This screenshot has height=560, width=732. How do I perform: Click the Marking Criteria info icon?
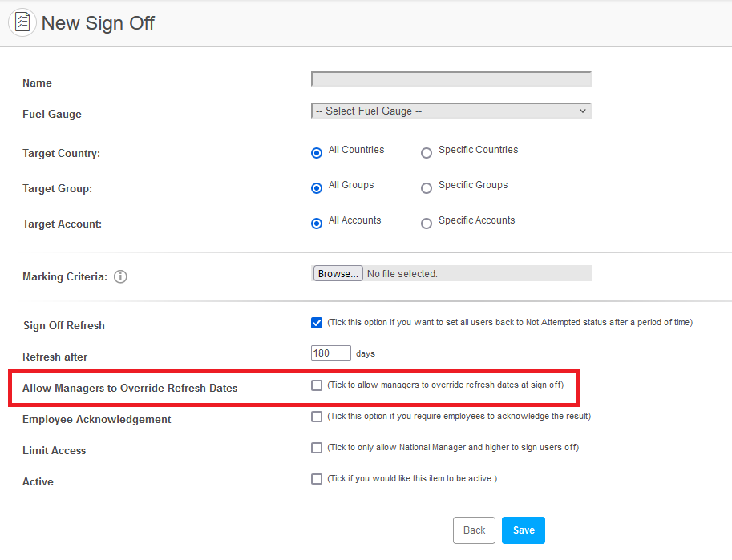pos(120,276)
